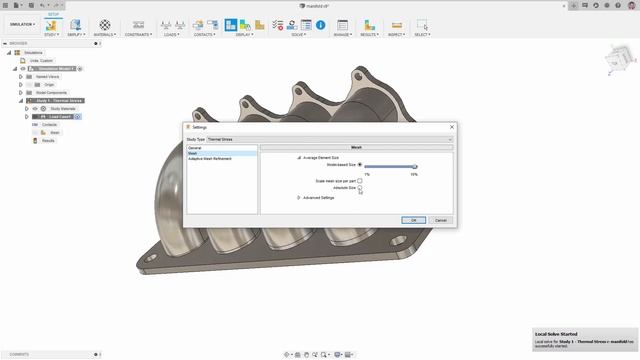The height and width of the screenshot is (360, 640).
Task: Toggle visibility box of Origin folder
Action: 29,84
